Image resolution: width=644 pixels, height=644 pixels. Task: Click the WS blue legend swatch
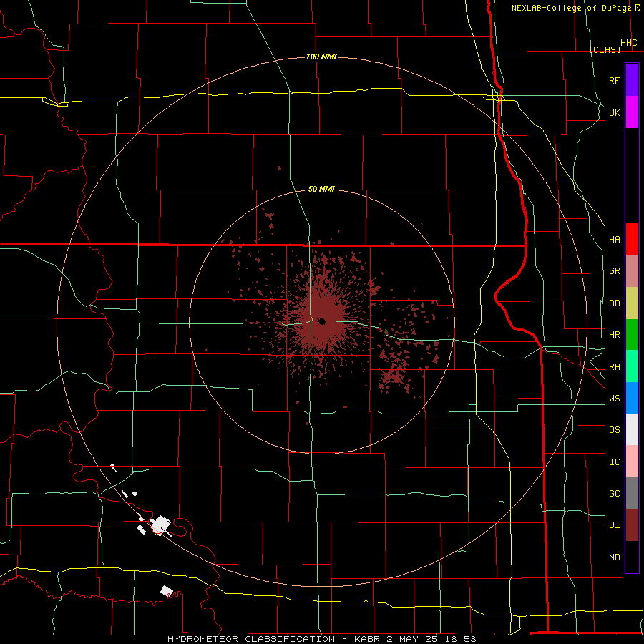click(x=632, y=398)
